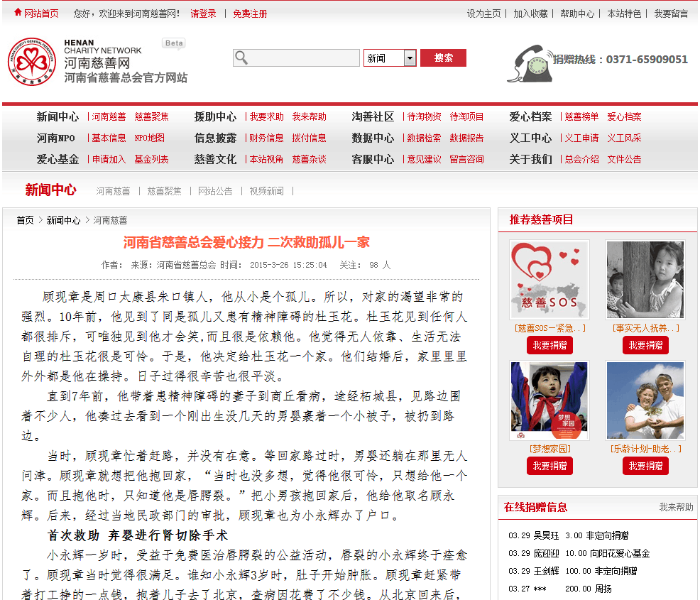This screenshot has width=700, height=600.
Task: Open the 义工申请 menu link
Action: pos(581,138)
